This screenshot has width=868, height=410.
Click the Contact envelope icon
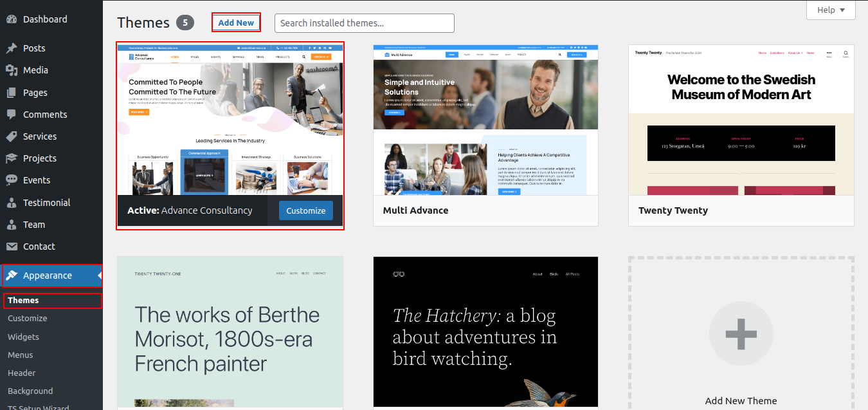[x=12, y=247]
